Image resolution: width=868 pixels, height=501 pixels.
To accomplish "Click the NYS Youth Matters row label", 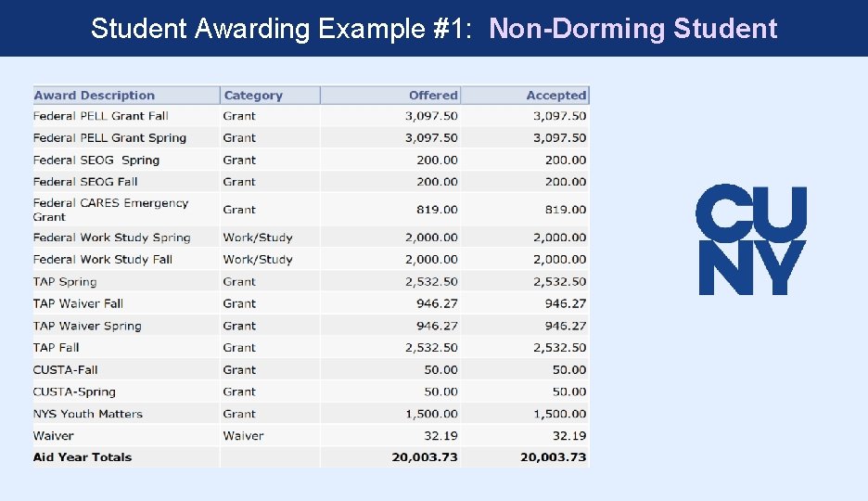I will pyautogui.click(x=88, y=414).
